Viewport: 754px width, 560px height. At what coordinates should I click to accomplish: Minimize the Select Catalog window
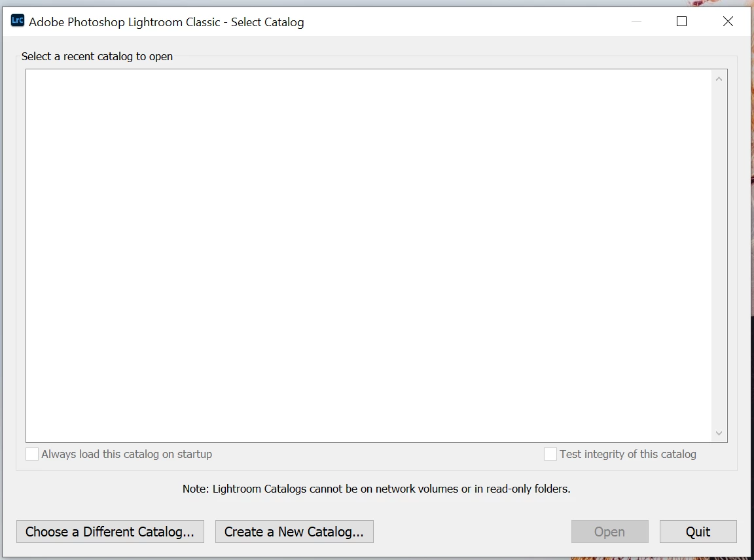click(x=636, y=21)
